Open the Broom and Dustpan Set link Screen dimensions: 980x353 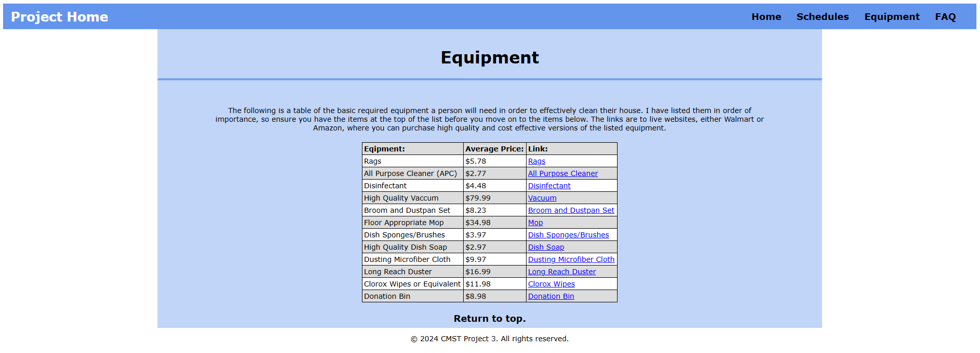click(x=571, y=210)
